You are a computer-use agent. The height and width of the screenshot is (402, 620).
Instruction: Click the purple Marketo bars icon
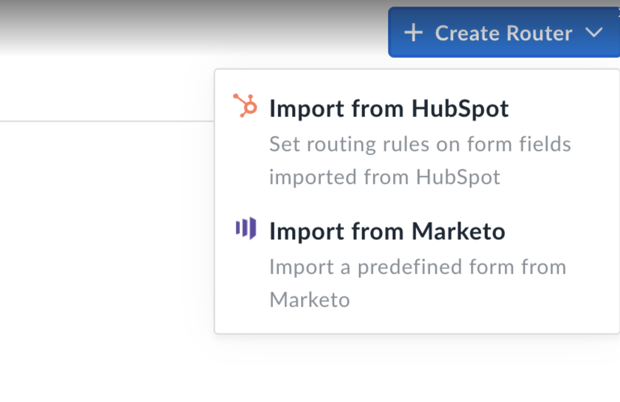246,228
